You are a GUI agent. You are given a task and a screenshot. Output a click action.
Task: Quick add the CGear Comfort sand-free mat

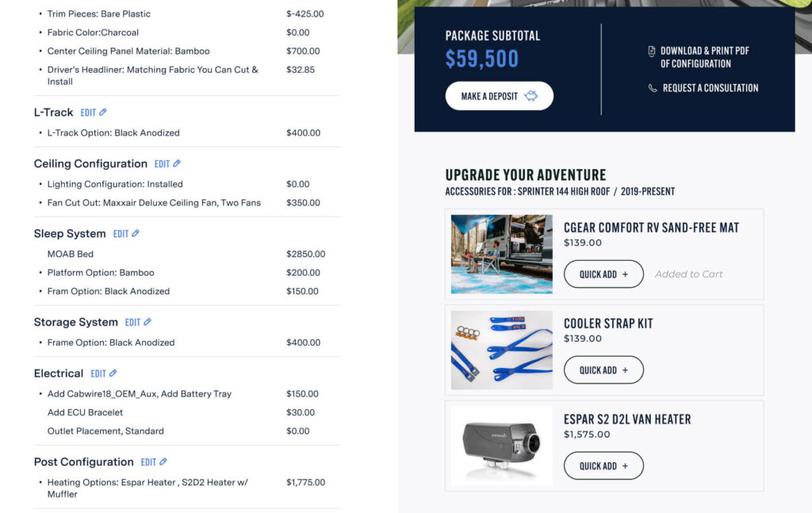[603, 274]
